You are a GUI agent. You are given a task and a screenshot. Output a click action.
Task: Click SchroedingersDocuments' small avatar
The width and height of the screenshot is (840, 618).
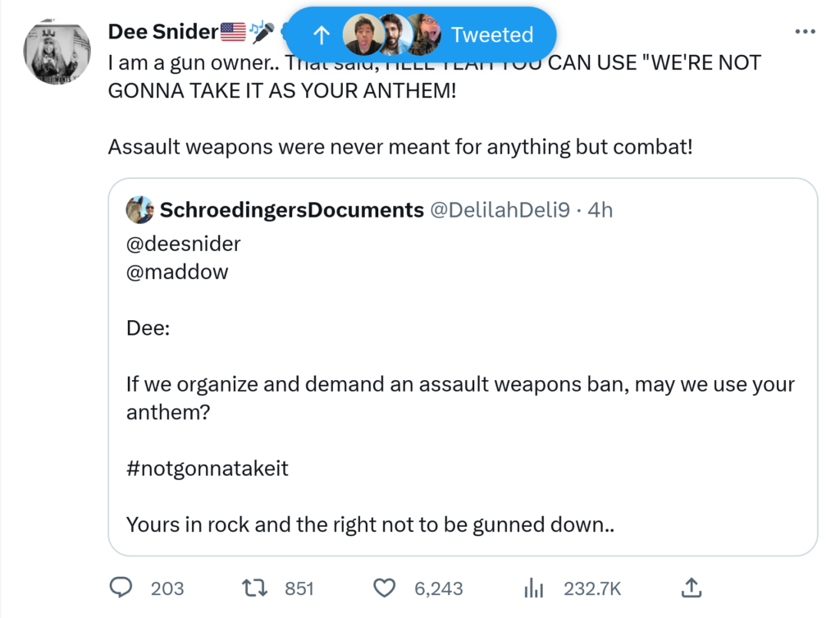point(140,210)
